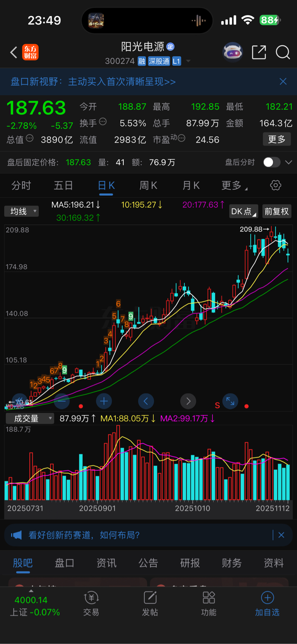Screen dimensions: 297x644
Task: Dismiss the 创新药赛道 promotion bar
Action: [x=281, y=535]
